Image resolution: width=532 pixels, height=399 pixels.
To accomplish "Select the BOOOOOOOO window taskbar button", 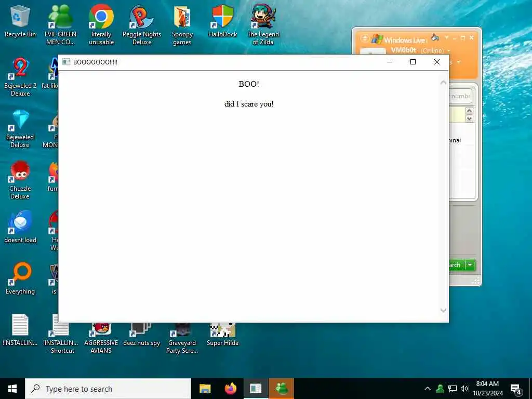I will (256, 389).
